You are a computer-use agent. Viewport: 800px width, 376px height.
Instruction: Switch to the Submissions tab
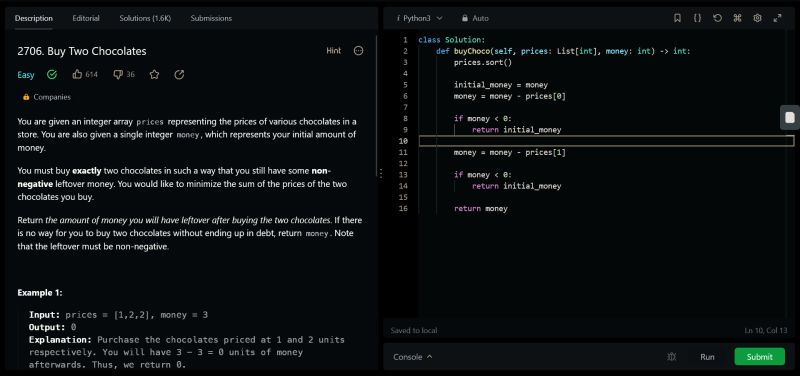(211, 18)
